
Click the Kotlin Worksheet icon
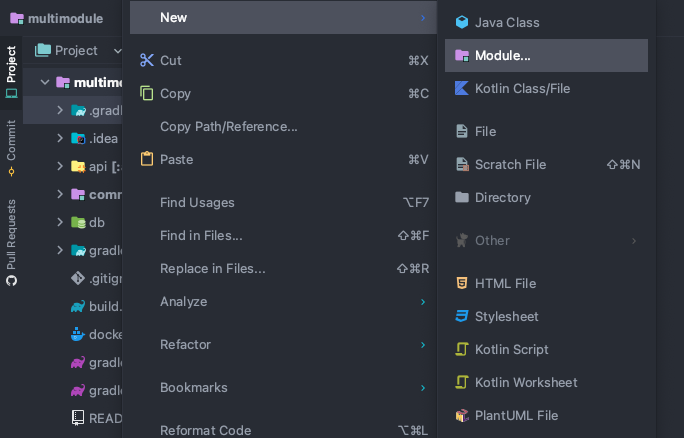[x=462, y=382]
